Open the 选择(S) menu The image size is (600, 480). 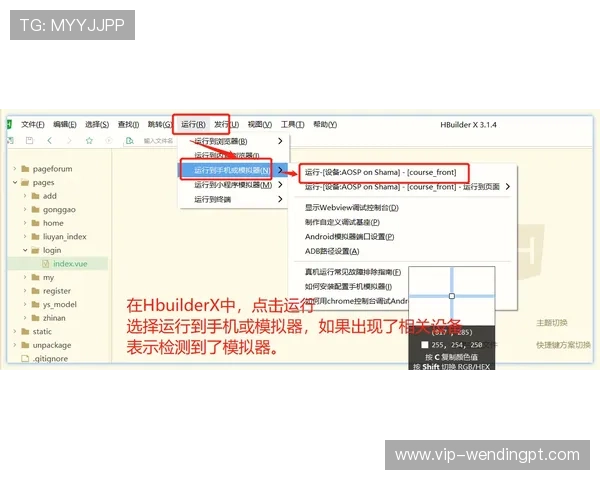[x=97, y=124]
